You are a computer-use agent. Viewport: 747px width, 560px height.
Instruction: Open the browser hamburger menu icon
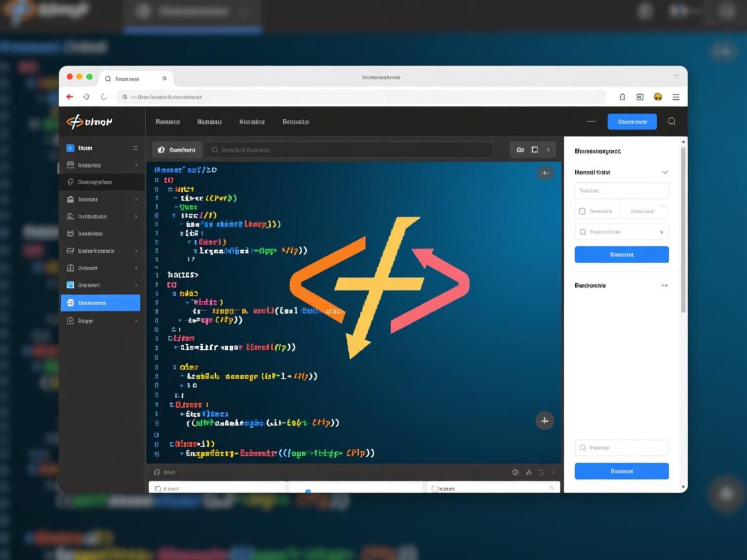pyautogui.click(x=676, y=97)
